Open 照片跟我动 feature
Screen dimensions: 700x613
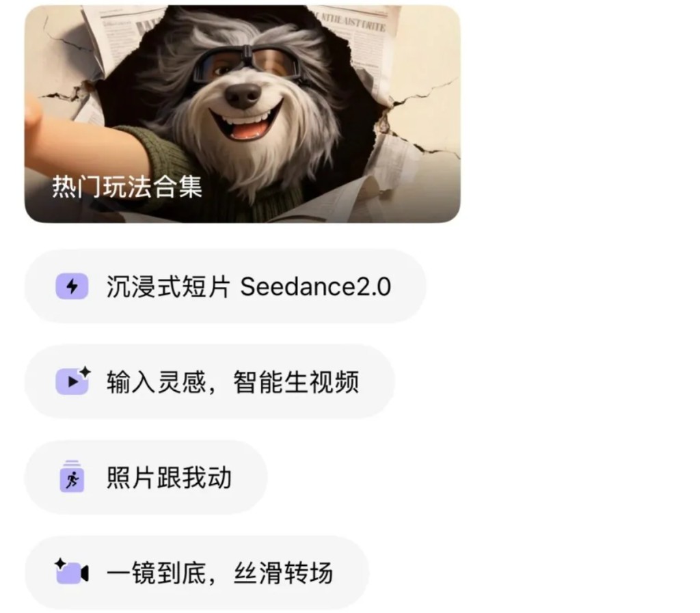click(146, 477)
